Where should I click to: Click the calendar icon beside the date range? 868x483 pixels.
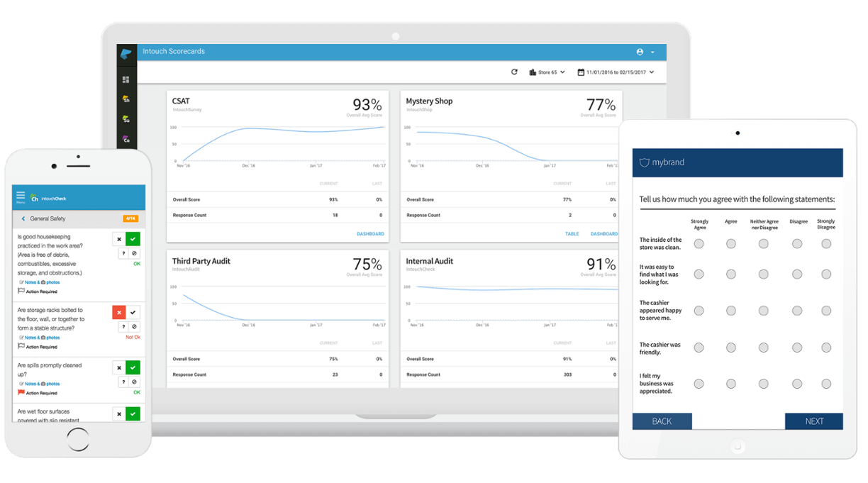click(x=582, y=72)
